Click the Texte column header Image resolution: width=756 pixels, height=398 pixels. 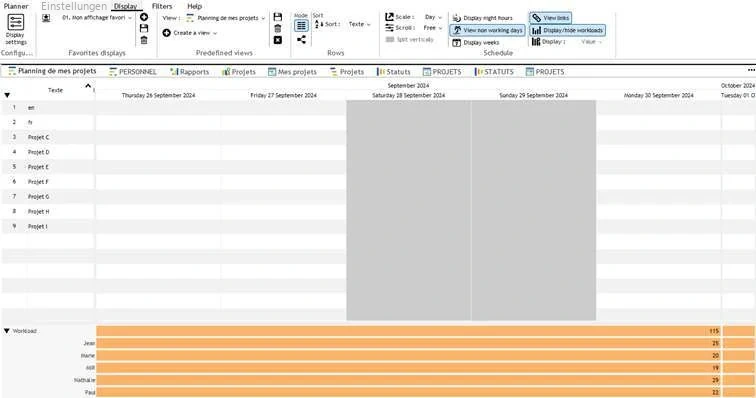(55, 90)
